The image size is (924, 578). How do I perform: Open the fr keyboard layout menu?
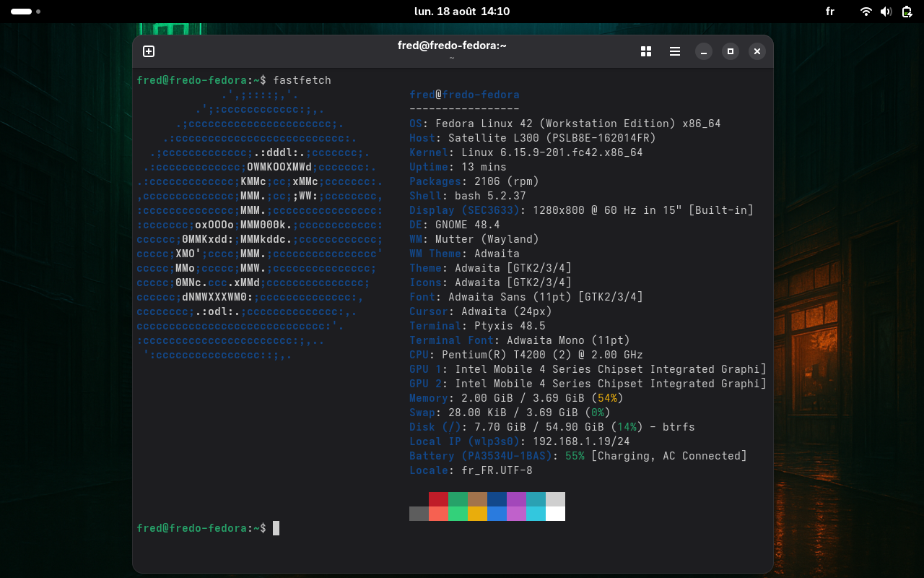830,12
